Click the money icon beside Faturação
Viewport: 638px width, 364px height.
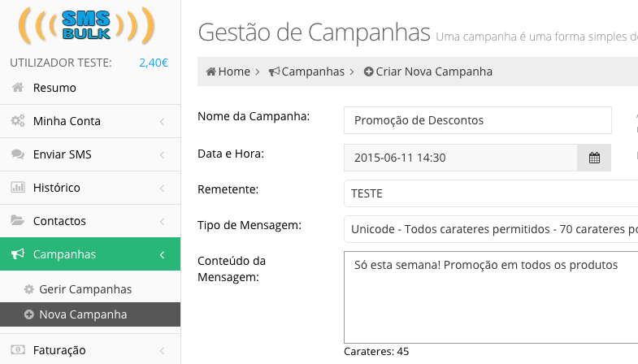click(x=18, y=349)
